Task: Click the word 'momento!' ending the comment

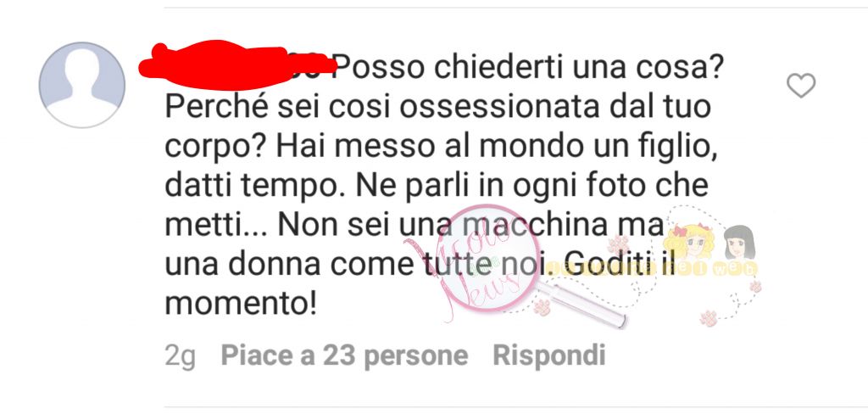Action: pos(241,304)
